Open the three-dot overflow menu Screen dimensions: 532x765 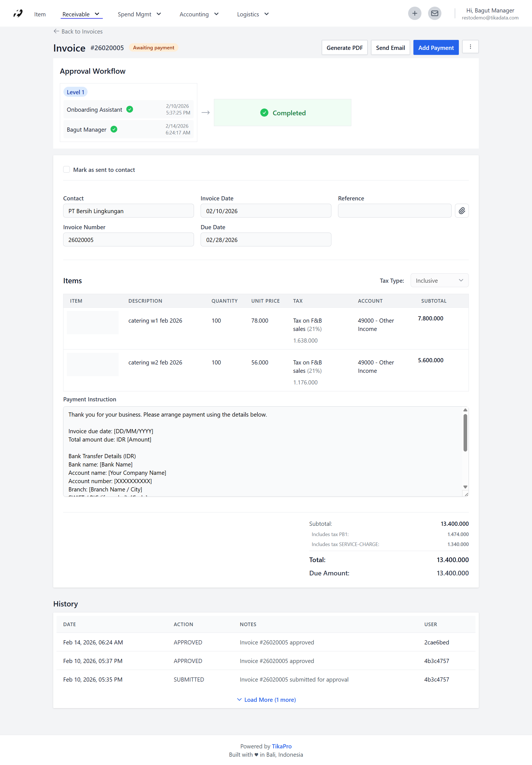pyautogui.click(x=470, y=47)
